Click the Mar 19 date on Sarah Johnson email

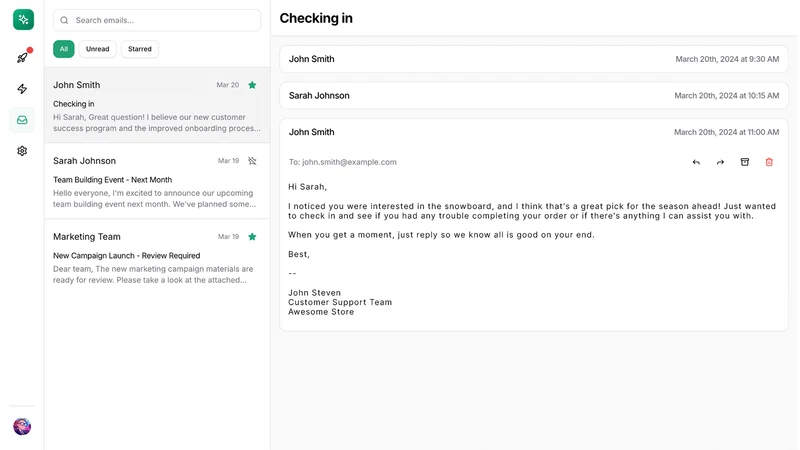click(229, 161)
